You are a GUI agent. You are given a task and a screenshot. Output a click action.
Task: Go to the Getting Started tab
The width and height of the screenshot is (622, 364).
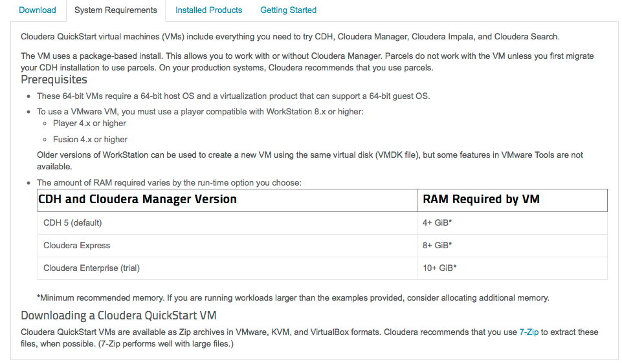[289, 10]
